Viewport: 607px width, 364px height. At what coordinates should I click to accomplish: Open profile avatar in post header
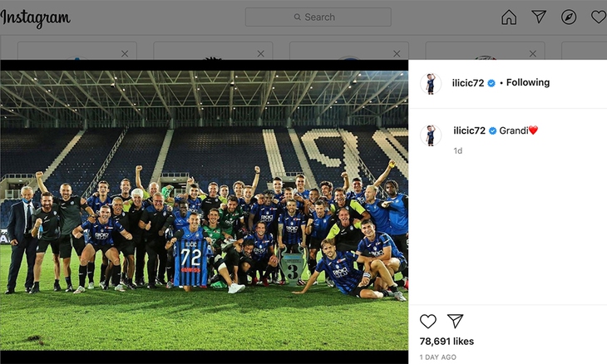click(x=431, y=83)
